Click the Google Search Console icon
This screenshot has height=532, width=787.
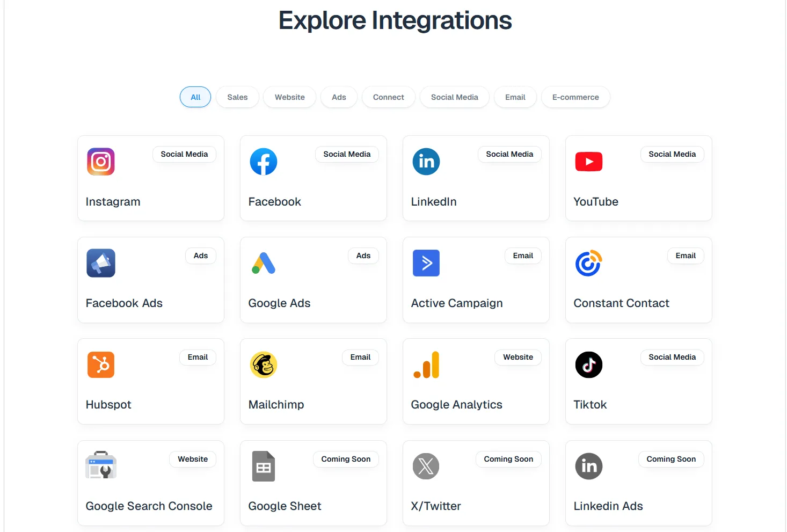[101, 465]
